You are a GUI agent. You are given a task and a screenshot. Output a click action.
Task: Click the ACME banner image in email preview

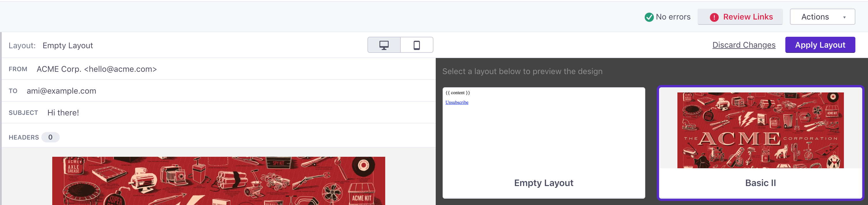218,181
